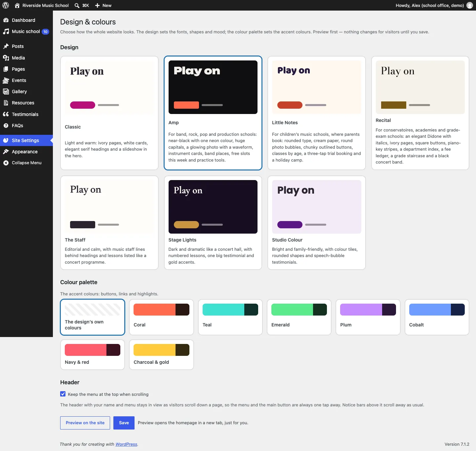Click the Events icon in the sidebar
This screenshot has height=451, width=476.
coord(6,80)
